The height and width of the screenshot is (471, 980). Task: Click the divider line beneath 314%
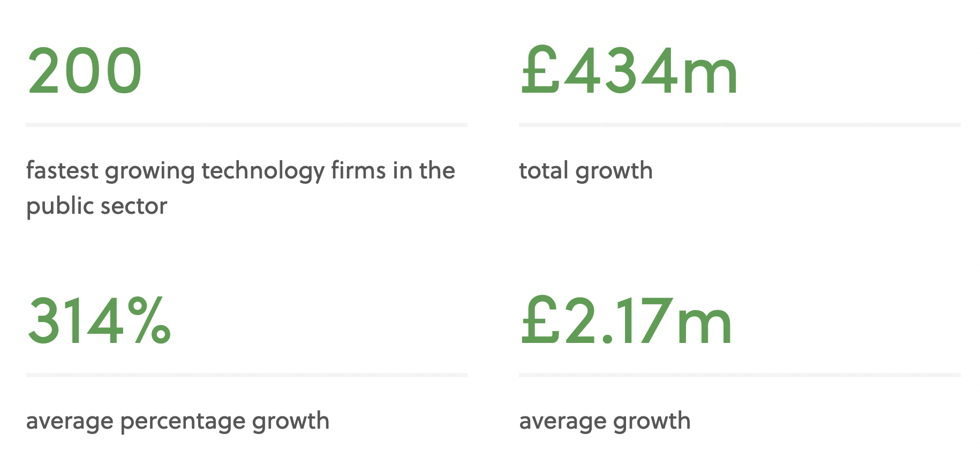click(246, 375)
